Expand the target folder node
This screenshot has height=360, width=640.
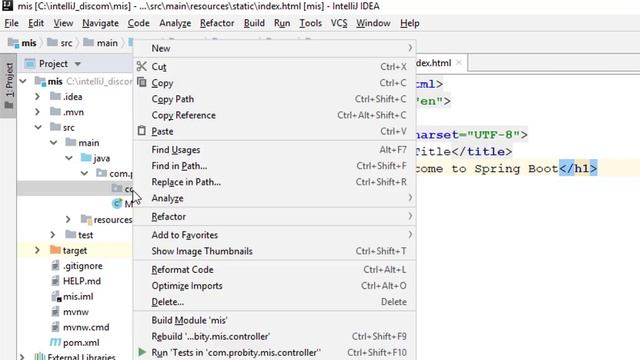[x=38, y=250]
